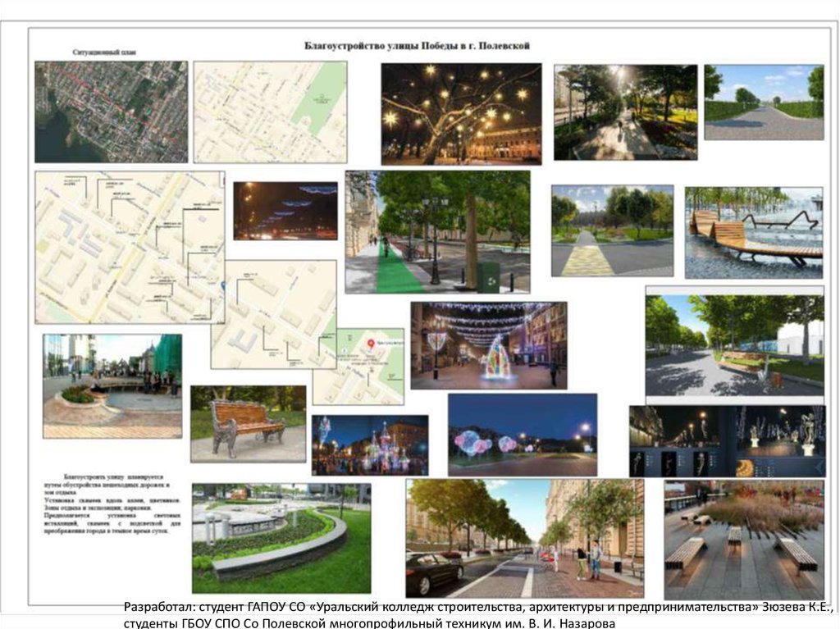Click the title 'Благоустройство улицы Победы'

(x=418, y=46)
